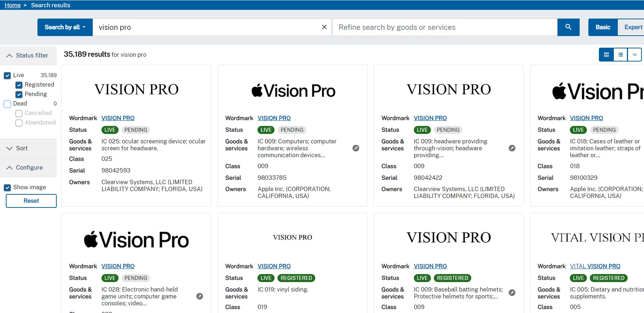Viewport: 644px width, 313px height.
Task: Click the magnifier search button
Action: coord(568,27)
